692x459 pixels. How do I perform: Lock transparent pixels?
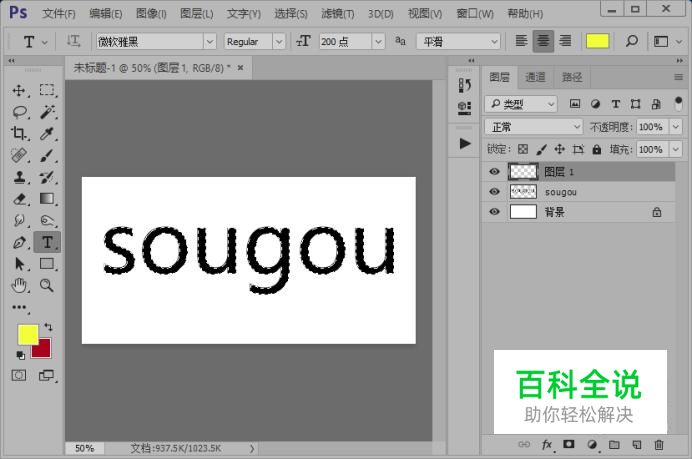523,149
